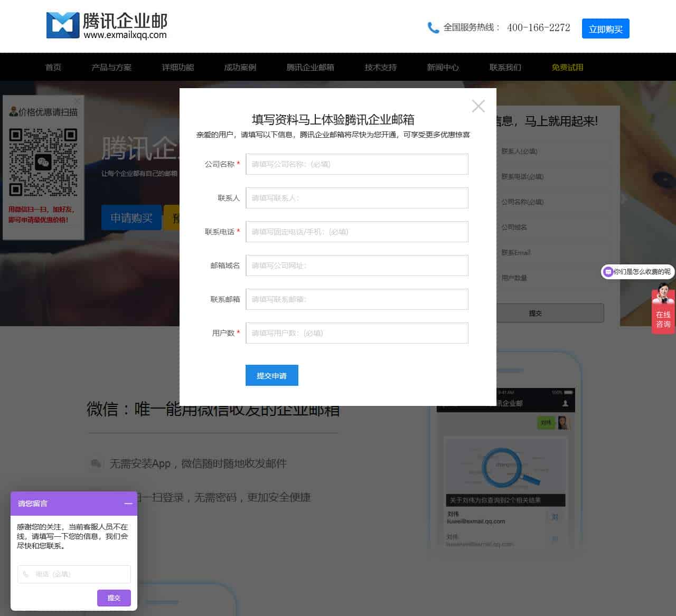This screenshot has width=676, height=616.
Task: Navigate to 技术支持
Action: pyautogui.click(x=381, y=67)
